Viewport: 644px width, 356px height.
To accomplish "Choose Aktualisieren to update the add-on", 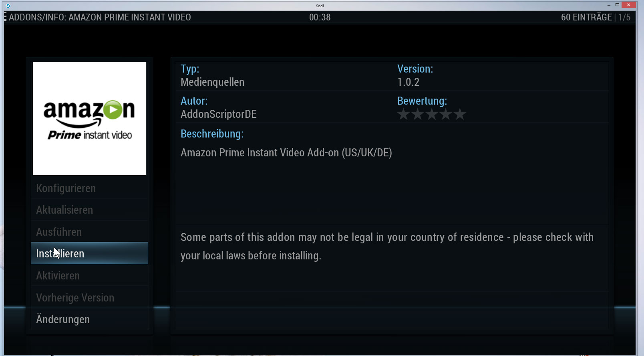I will pos(89,210).
